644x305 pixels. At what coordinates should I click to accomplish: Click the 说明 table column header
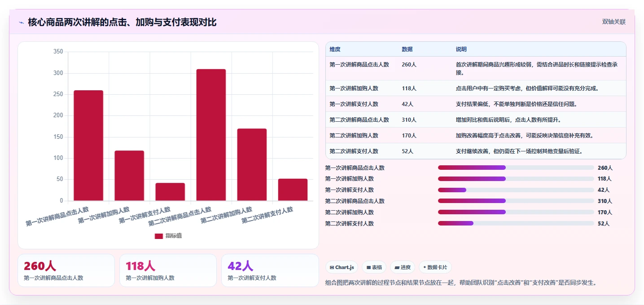click(x=461, y=49)
